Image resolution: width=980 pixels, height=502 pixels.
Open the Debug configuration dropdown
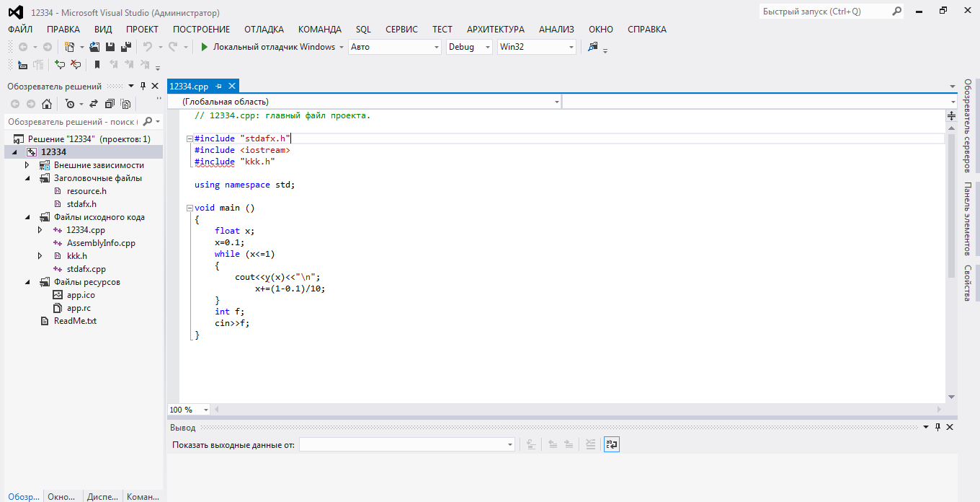[487, 47]
